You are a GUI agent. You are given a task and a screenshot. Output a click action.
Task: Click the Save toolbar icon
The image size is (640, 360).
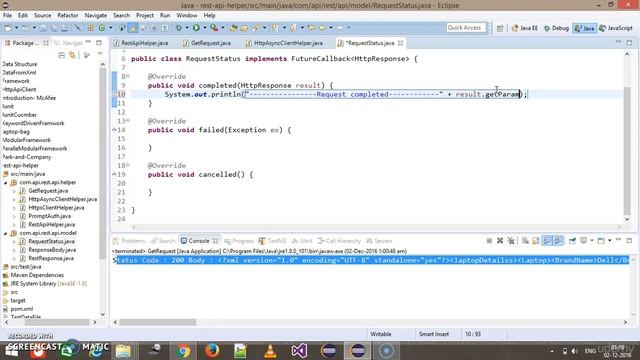(43, 28)
